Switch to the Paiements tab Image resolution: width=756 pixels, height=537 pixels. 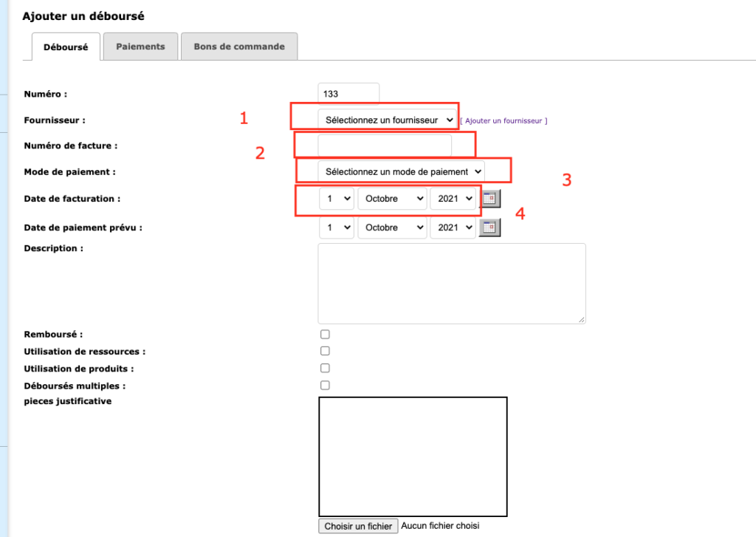[x=140, y=47]
